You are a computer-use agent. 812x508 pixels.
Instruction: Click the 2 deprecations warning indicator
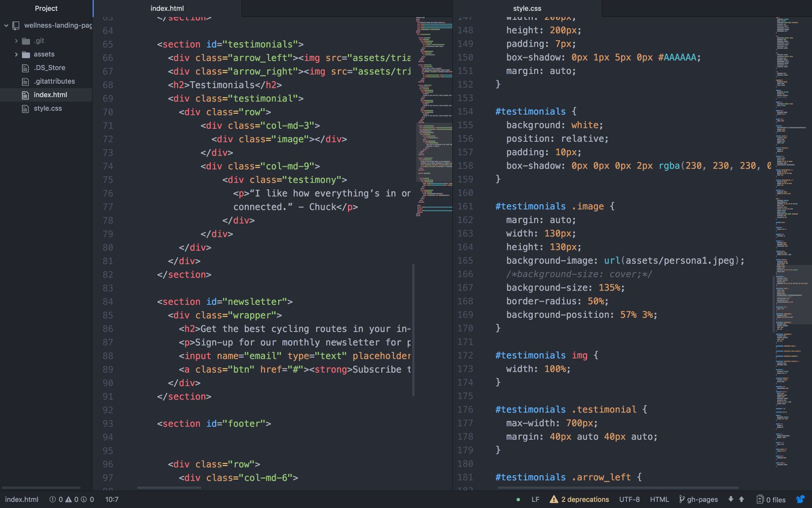click(x=580, y=499)
